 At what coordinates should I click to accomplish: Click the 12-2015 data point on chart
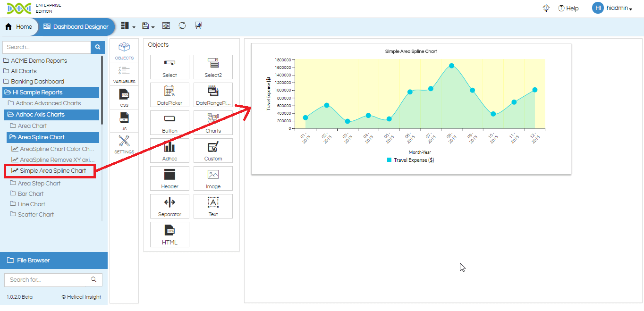click(x=534, y=90)
